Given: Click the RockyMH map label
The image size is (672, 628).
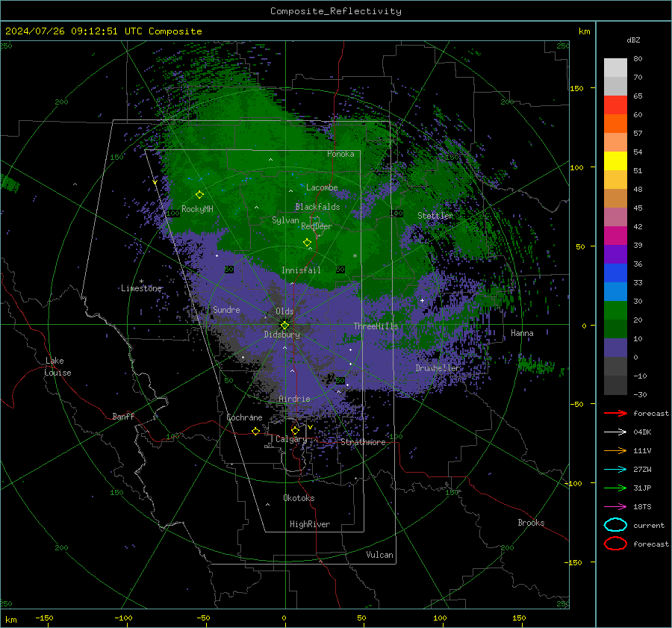Looking at the screenshot, I should click(x=197, y=209).
